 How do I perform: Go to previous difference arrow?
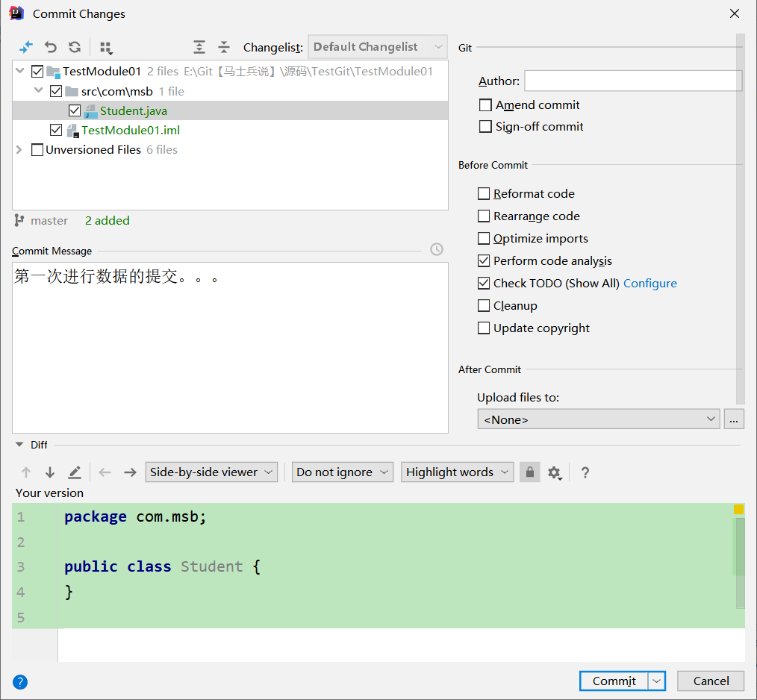click(x=26, y=472)
